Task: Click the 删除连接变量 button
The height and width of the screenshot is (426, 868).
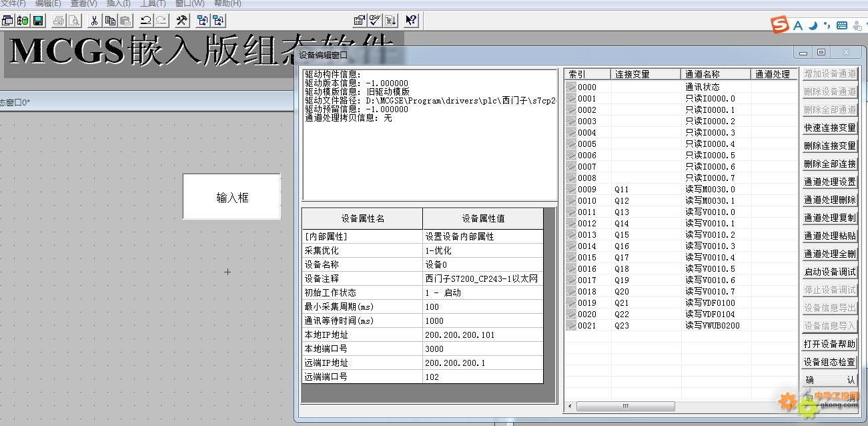Action: pyautogui.click(x=830, y=146)
